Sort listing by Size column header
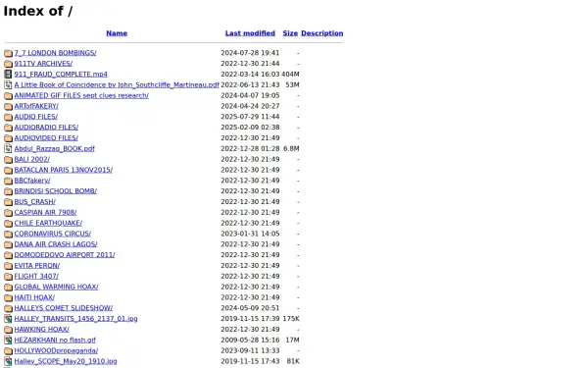Screen dimensions: 588x368 290,33
